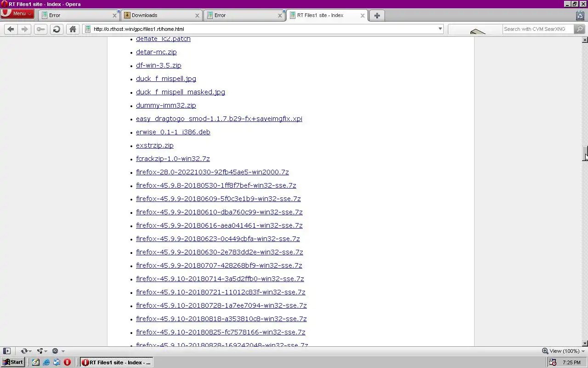Click the task scheduler tray icon

point(553,362)
